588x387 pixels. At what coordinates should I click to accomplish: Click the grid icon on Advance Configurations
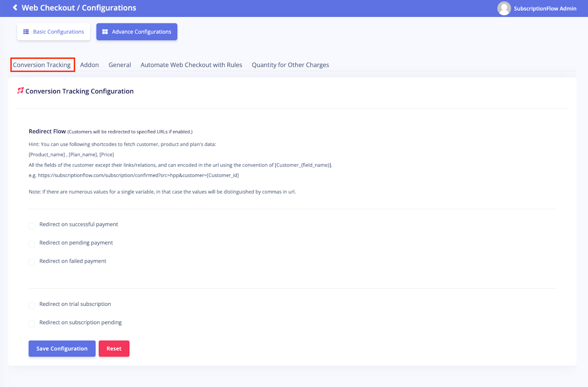coord(105,32)
